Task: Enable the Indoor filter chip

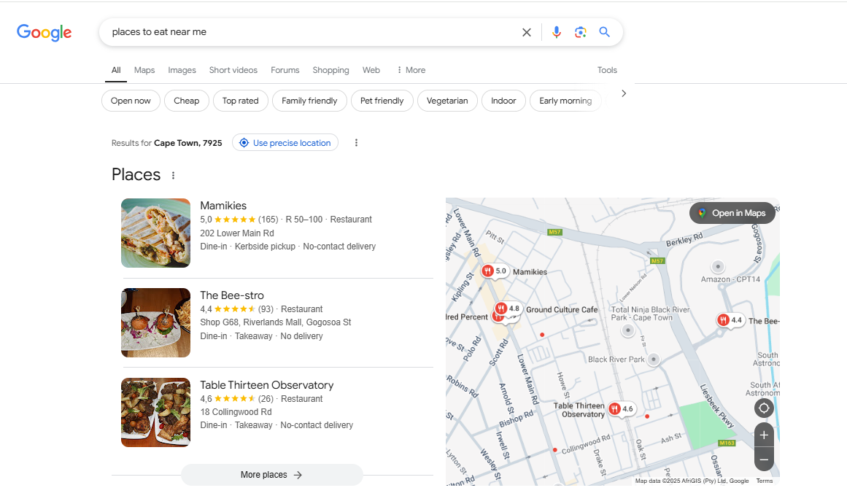Action: (503, 101)
